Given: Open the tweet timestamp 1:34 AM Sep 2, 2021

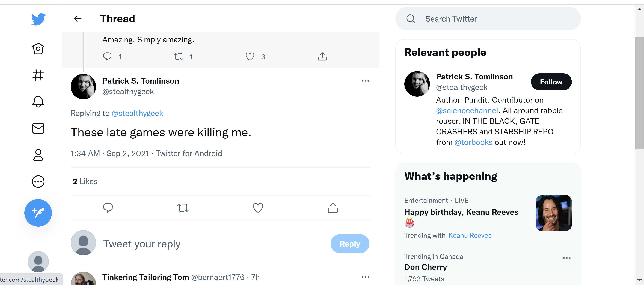Looking at the screenshot, I should pyautogui.click(x=110, y=154).
